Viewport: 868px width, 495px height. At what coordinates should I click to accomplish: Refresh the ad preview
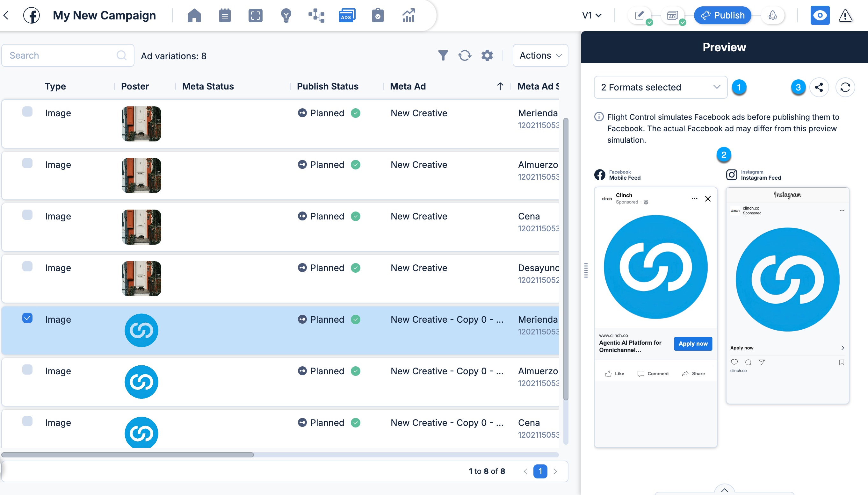(x=845, y=87)
